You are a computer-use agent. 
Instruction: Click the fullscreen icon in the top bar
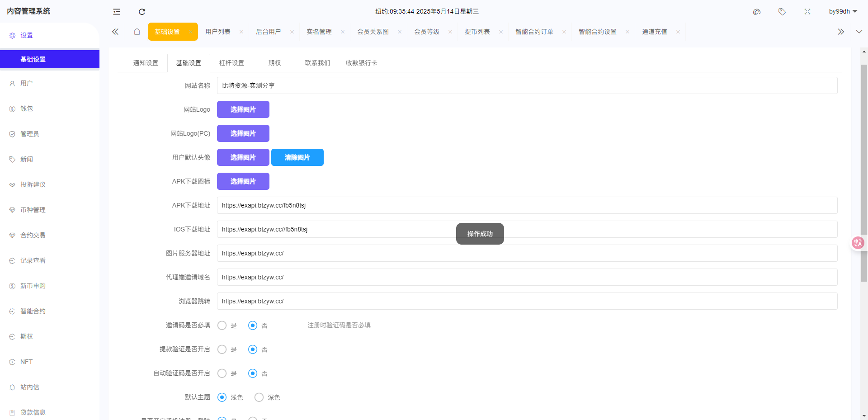pyautogui.click(x=807, y=12)
